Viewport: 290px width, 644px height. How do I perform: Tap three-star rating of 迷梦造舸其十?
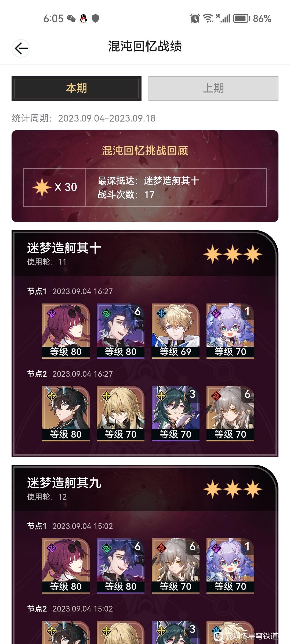click(x=233, y=254)
